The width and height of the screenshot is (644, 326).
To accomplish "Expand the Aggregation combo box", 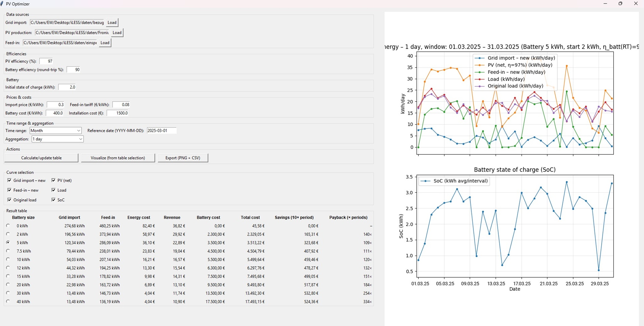I will pyautogui.click(x=57, y=139).
